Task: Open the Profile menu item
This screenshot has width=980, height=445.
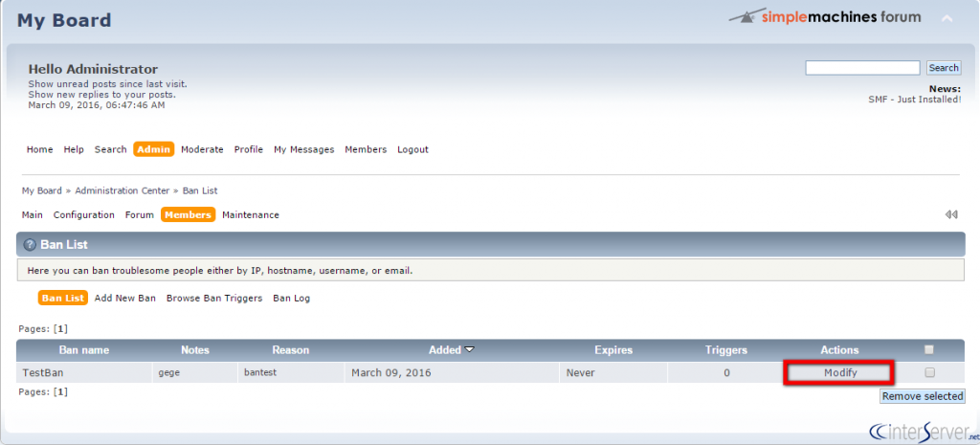Action: click(249, 149)
